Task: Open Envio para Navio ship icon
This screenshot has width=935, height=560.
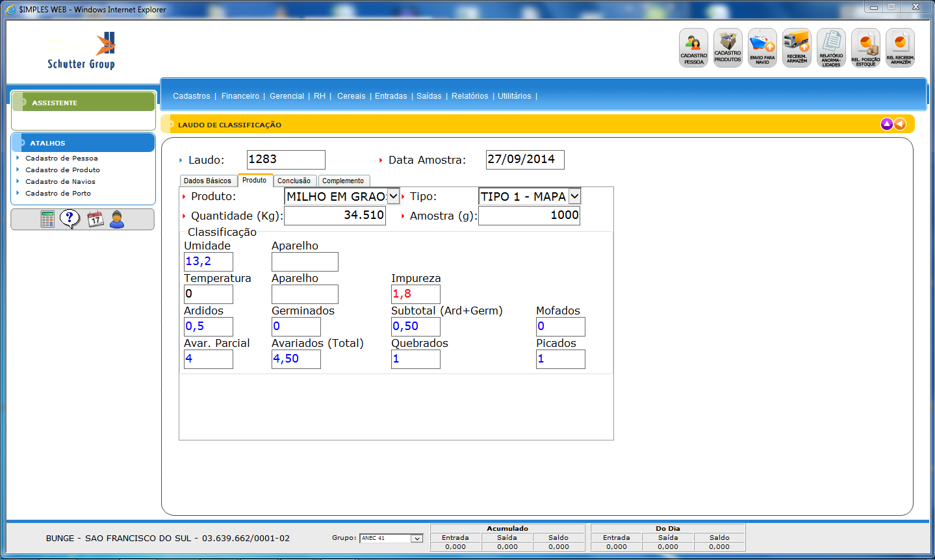Action: (x=762, y=47)
